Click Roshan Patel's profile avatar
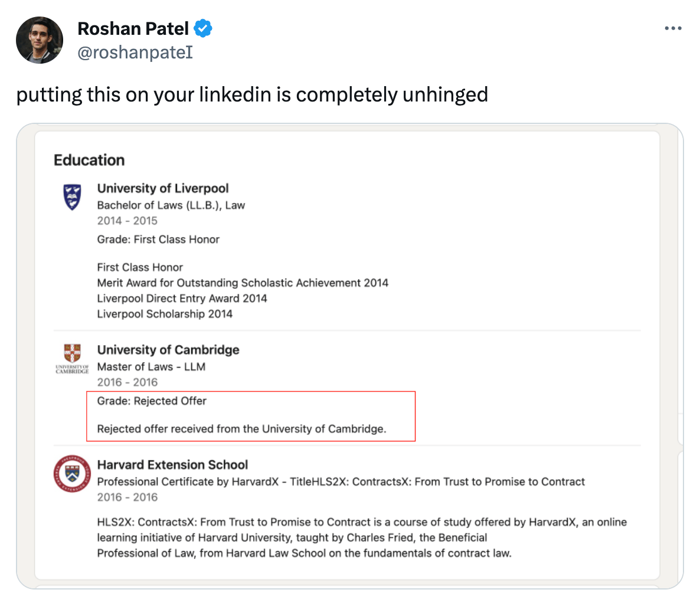Screen dimensions: 700x596 pyautogui.click(x=40, y=40)
